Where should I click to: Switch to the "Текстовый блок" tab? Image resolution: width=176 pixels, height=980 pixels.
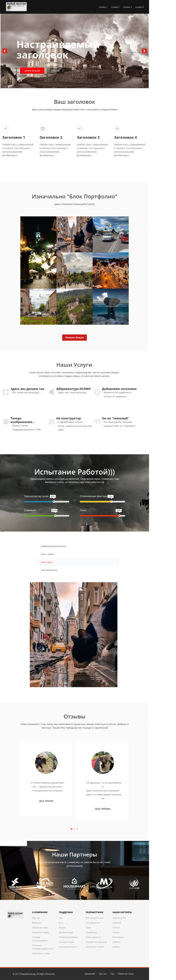click(x=78, y=570)
